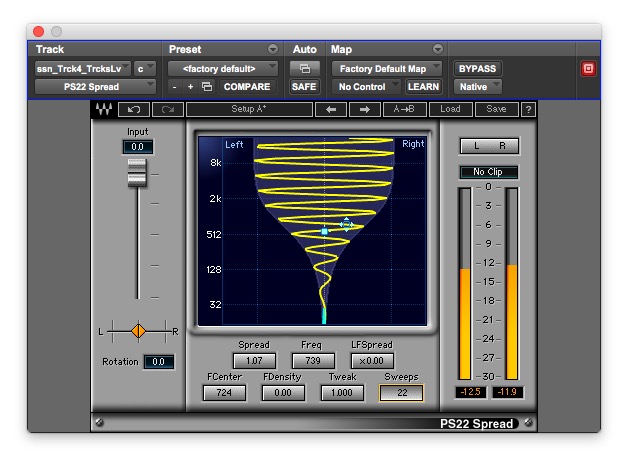Click the Input fader handle

pos(137,173)
